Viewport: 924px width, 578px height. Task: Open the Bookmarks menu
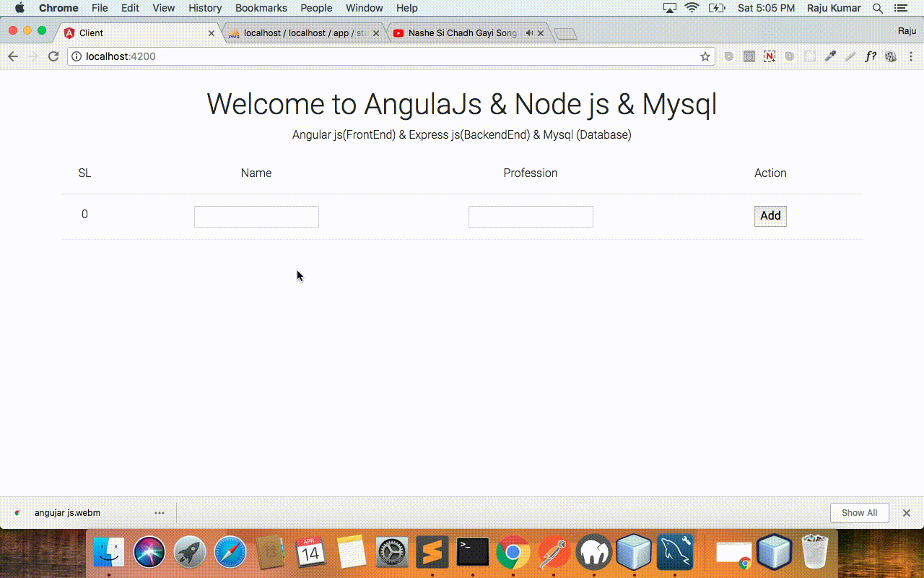(261, 8)
